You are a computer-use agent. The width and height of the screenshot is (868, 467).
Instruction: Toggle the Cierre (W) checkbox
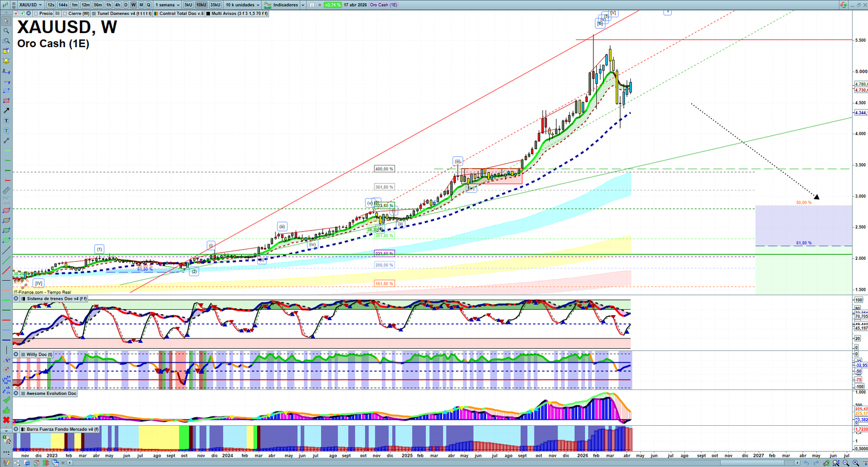65,14
